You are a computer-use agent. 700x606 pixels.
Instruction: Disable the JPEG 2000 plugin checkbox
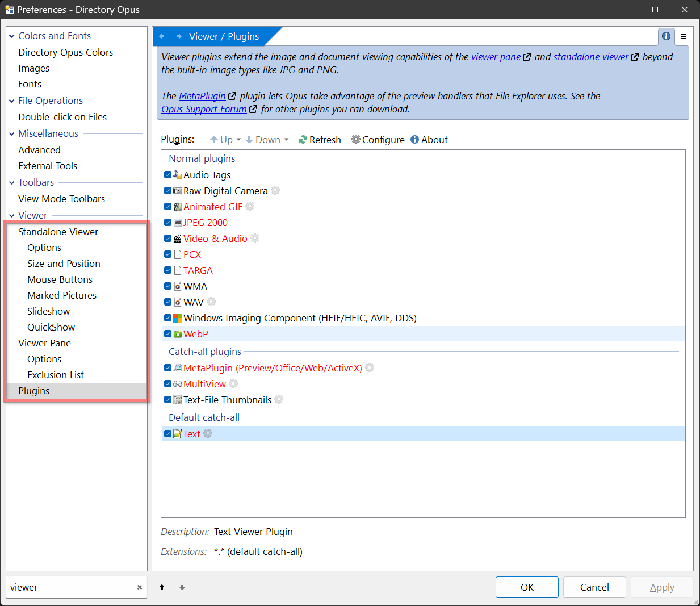[x=168, y=223]
